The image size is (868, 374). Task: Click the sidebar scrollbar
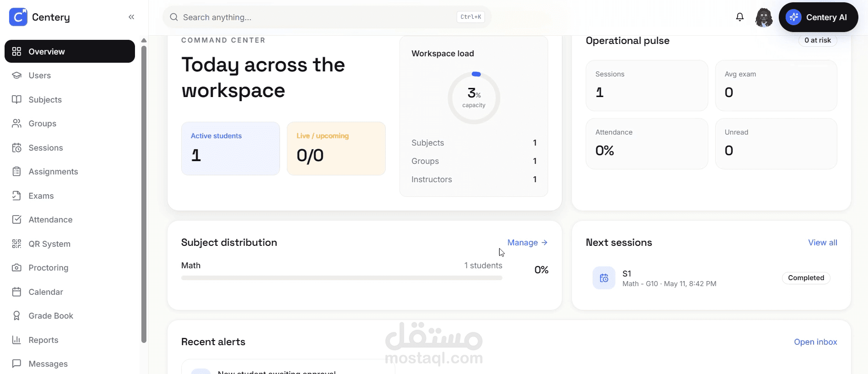144,194
